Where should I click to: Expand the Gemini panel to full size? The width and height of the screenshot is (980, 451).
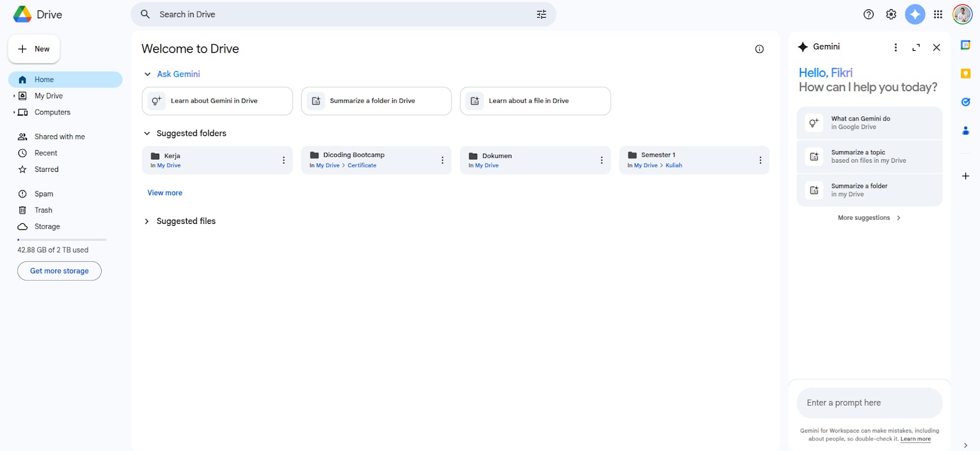click(x=916, y=47)
